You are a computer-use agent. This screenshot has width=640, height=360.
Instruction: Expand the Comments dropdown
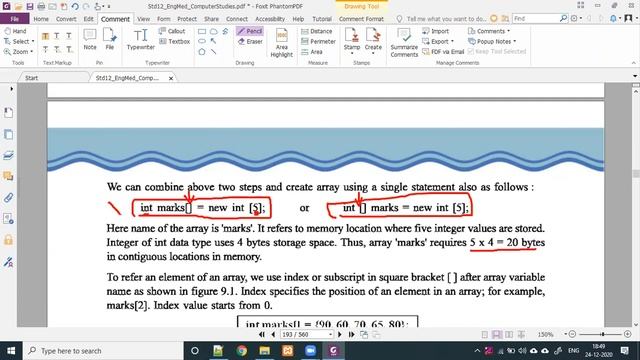click(x=508, y=31)
